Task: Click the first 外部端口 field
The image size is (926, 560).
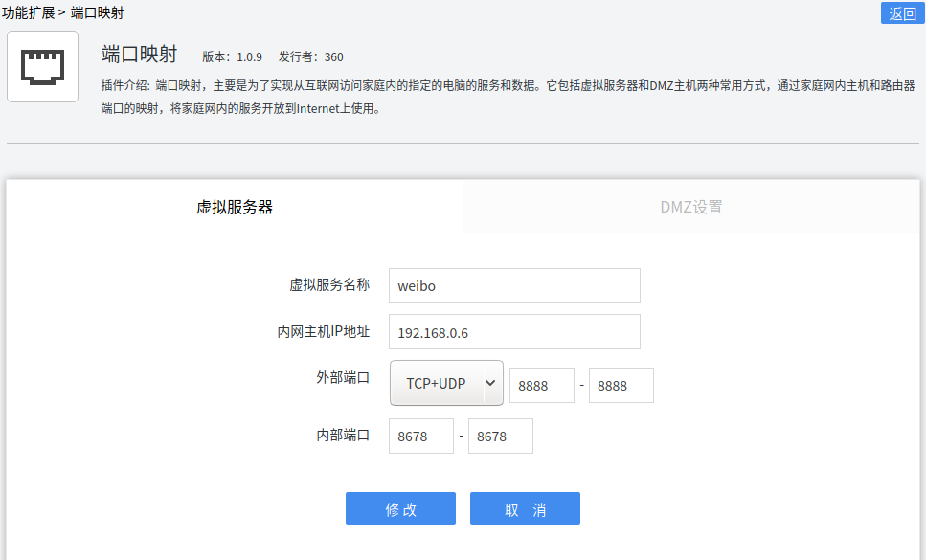Action: click(541, 386)
